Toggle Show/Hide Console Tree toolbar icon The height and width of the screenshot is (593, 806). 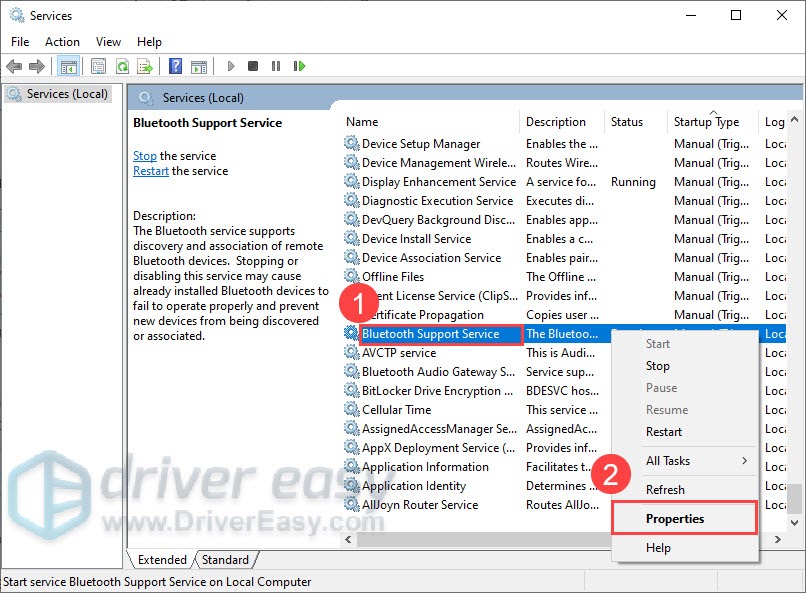click(68, 66)
